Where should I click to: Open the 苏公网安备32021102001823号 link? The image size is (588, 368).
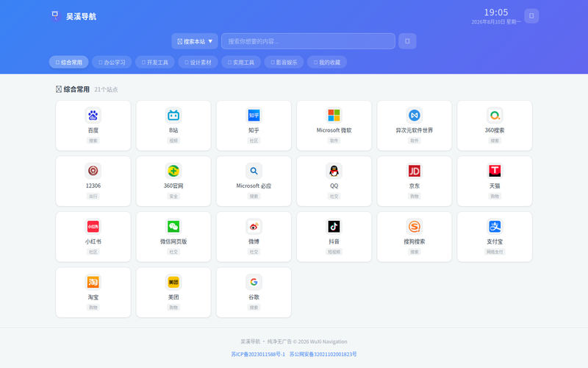pyautogui.click(x=323, y=354)
